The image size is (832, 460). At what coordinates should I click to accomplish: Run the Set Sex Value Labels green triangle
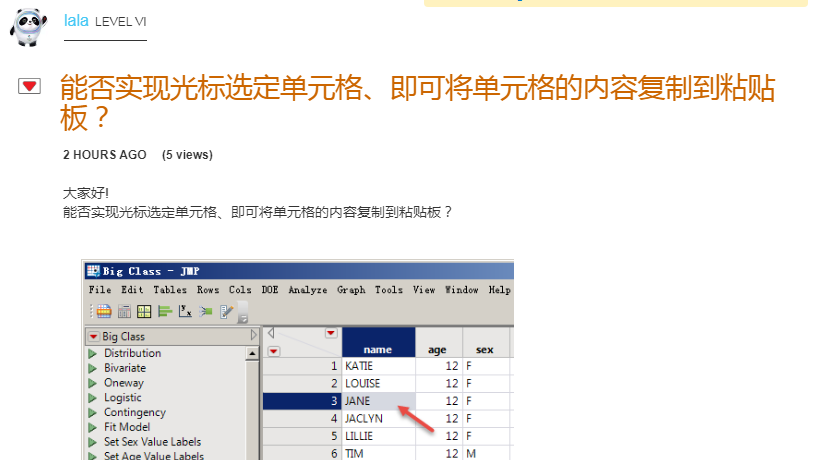(93, 442)
